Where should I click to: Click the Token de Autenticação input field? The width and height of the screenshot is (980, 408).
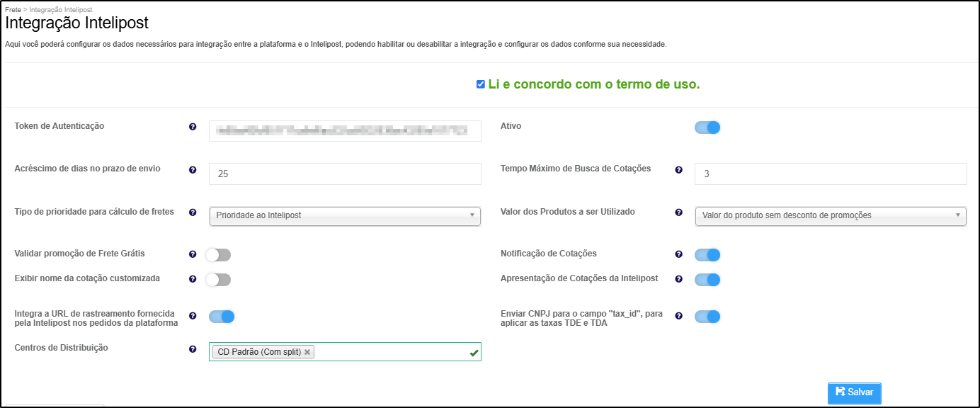tap(345, 131)
